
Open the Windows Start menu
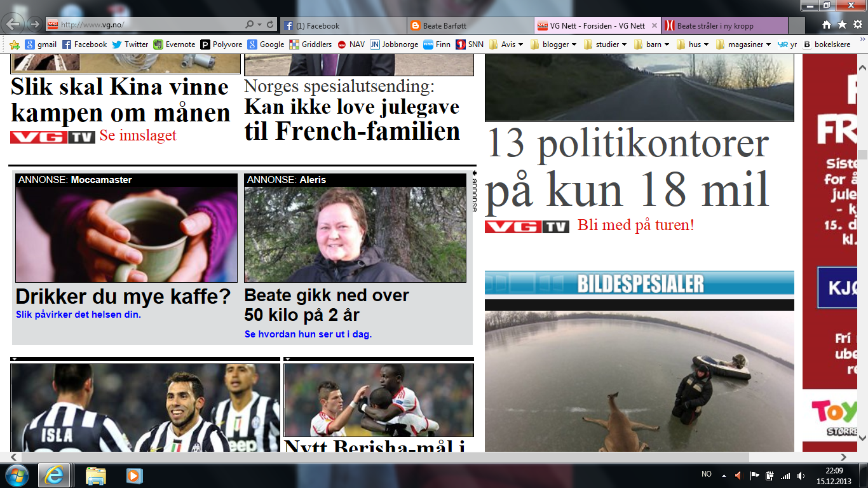17,475
